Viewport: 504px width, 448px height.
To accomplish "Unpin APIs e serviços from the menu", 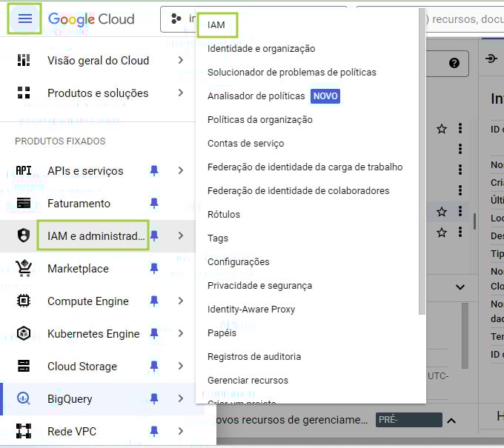I will click(154, 170).
